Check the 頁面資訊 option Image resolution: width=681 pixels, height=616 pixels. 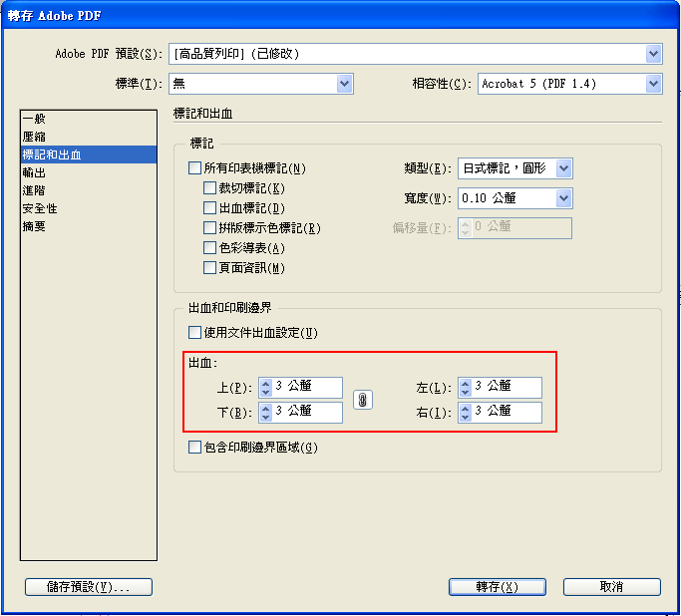209,268
